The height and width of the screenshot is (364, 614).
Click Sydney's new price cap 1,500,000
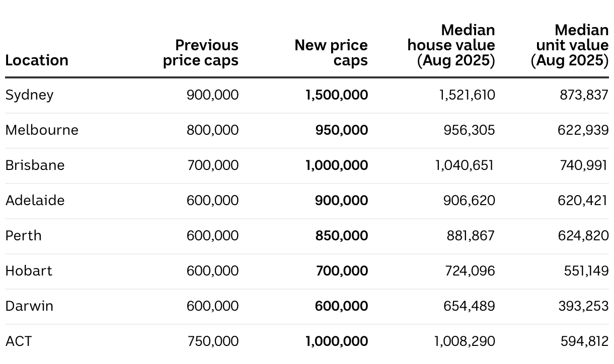point(337,95)
